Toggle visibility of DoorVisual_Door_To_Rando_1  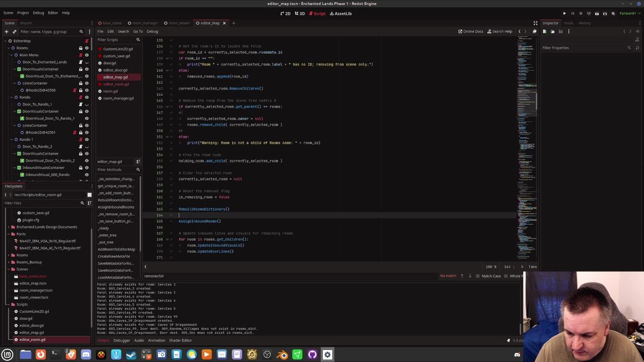click(87, 118)
